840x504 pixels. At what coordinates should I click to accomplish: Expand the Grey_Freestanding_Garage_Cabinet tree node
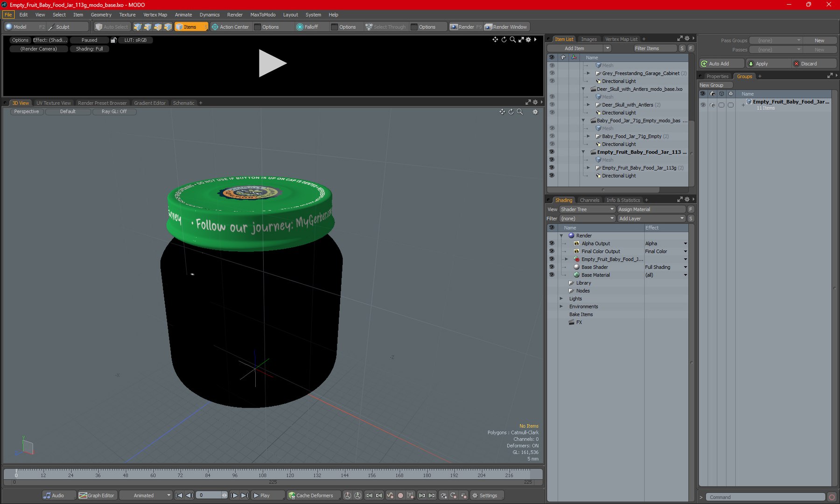(x=588, y=73)
